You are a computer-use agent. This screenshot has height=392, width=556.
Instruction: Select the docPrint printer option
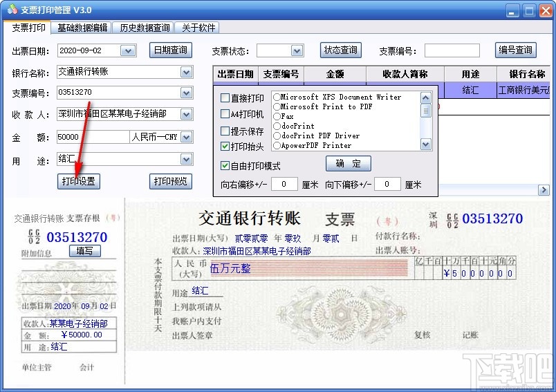[277, 127]
